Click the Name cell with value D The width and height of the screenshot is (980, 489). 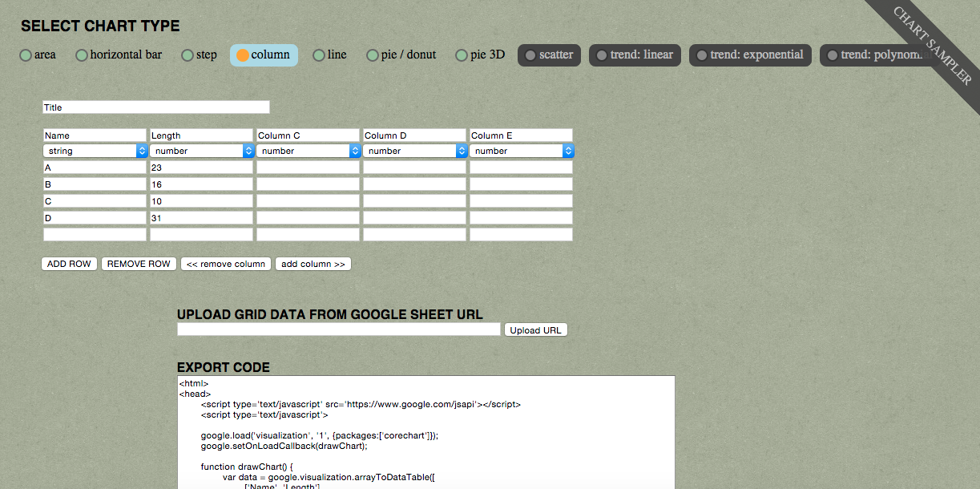tap(95, 218)
